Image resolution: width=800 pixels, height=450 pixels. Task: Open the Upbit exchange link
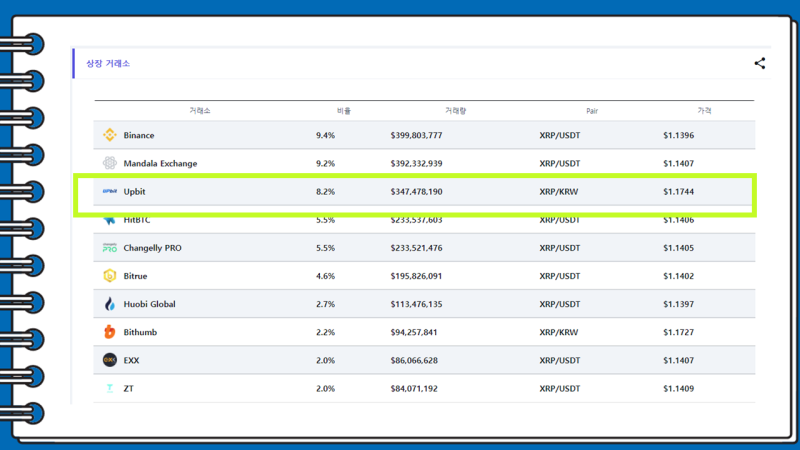tap(134, 192)
